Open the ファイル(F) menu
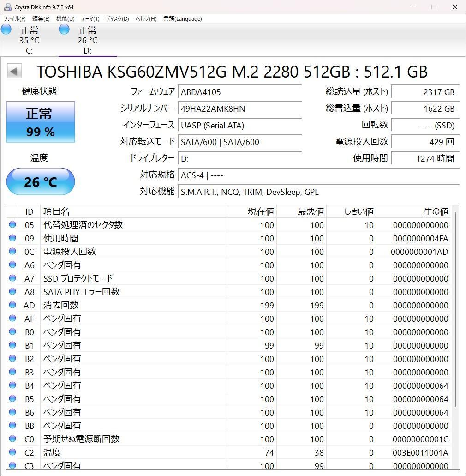The image size is (466, 476). (14, 19)
